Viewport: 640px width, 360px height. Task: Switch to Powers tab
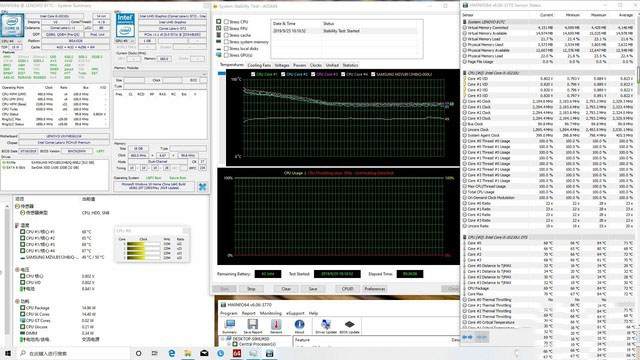[x=299, y=65]
